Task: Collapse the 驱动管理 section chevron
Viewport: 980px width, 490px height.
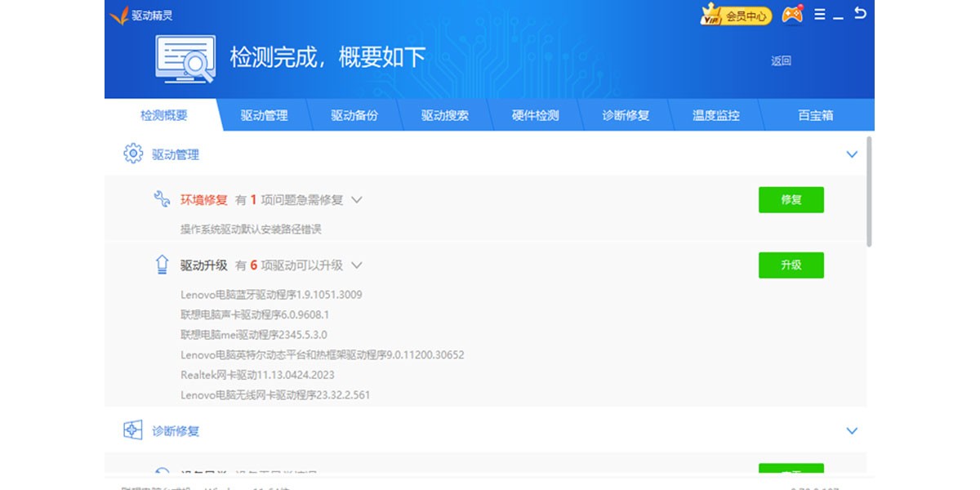Action: 852,154
